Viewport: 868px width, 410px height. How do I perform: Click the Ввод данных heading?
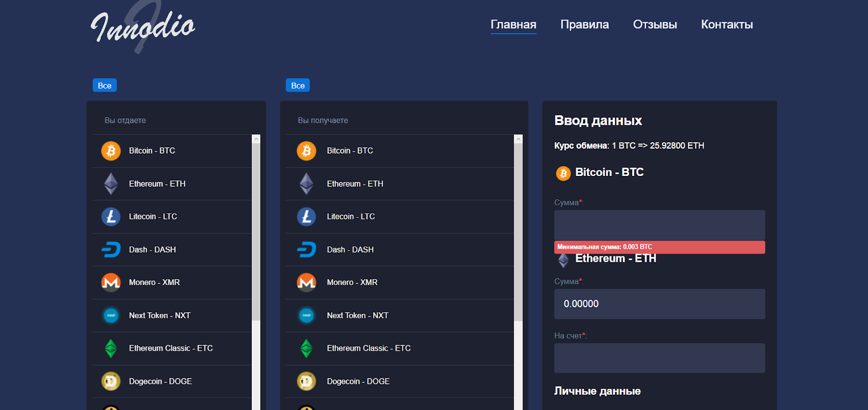pyautogui.click(x=598, y=121)
